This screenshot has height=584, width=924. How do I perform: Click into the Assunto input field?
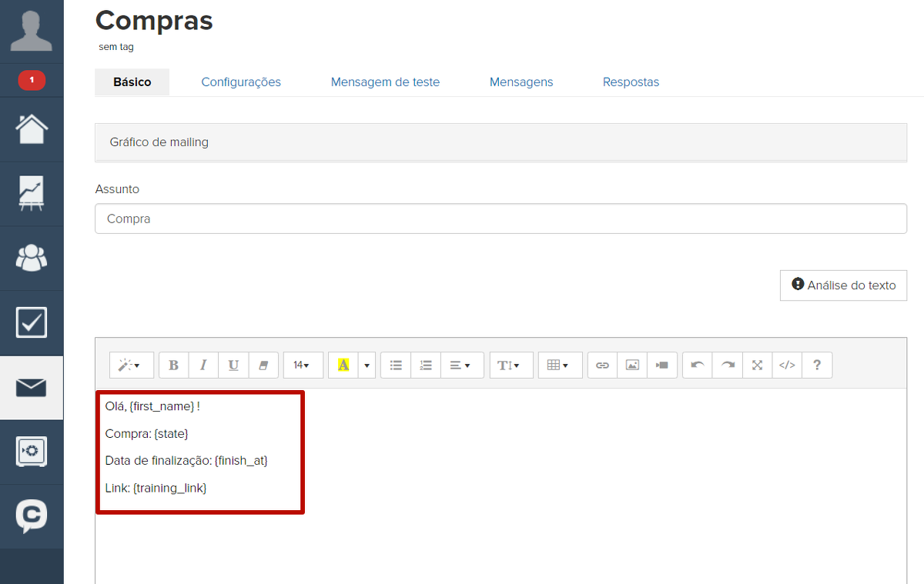[x=500, y=219]
